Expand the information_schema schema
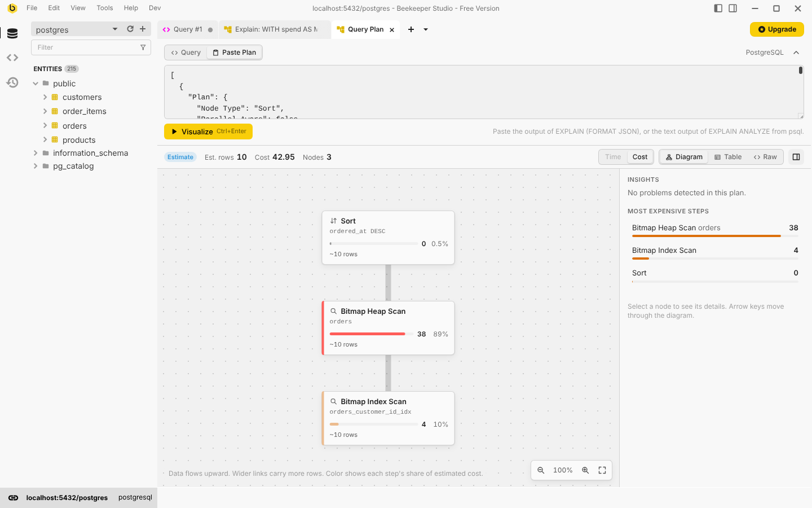Screen dimensions: 812x508 pyautogui.click(x=36, y=153)
